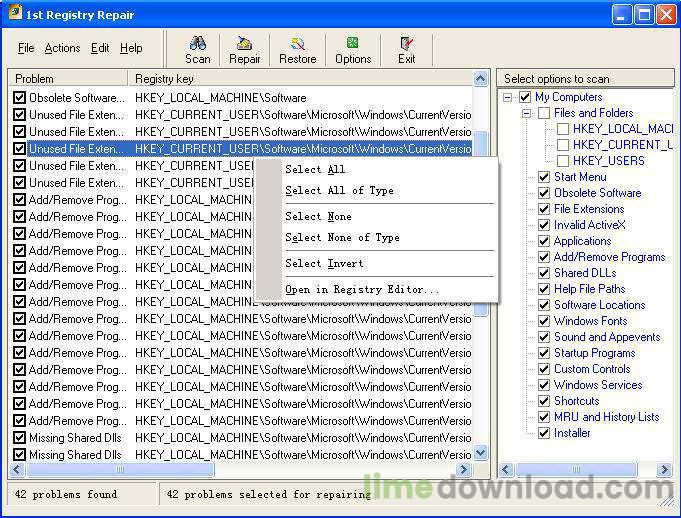Viewport: 681px width, 518px height.
Task: Click options panel scroll right arrow
Action: (x=664, y=469)
